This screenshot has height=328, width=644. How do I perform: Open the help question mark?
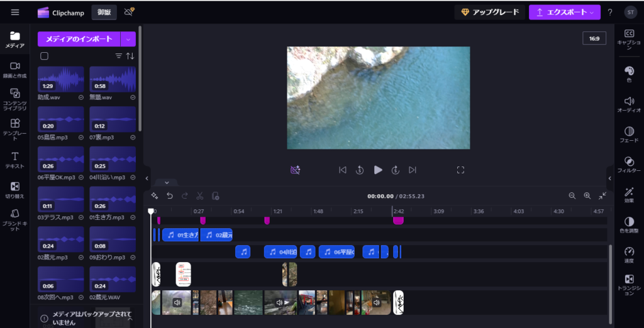pos(610,13)
